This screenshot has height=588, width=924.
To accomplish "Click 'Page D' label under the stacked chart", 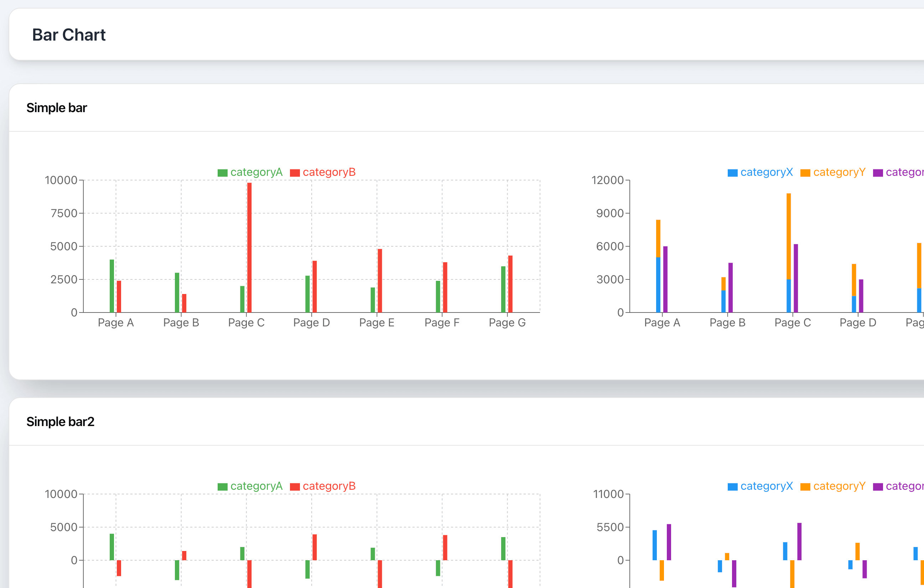I will 858,323.
